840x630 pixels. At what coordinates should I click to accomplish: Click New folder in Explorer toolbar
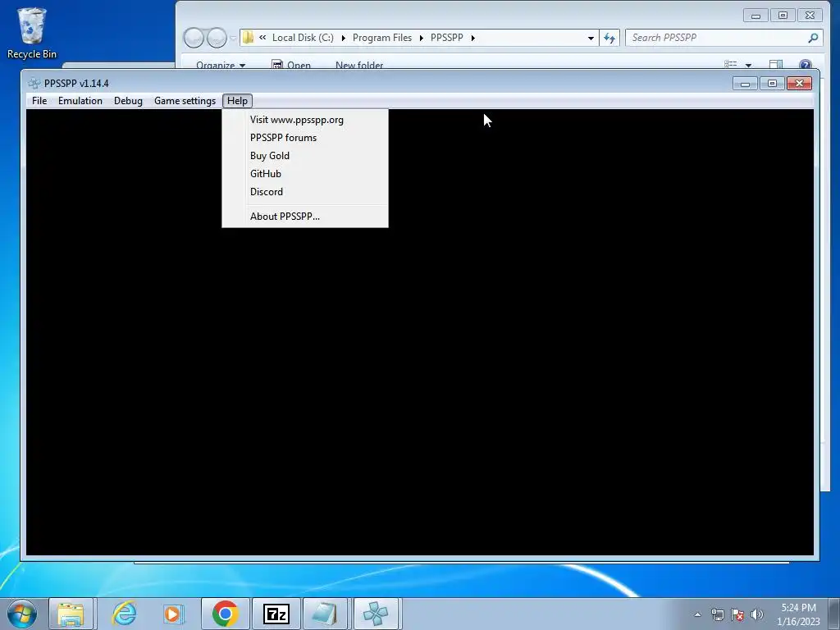point(359,65)
